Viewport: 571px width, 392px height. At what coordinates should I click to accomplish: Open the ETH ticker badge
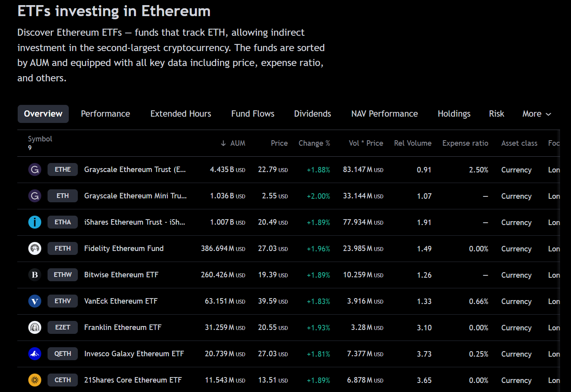click(62, 196)
